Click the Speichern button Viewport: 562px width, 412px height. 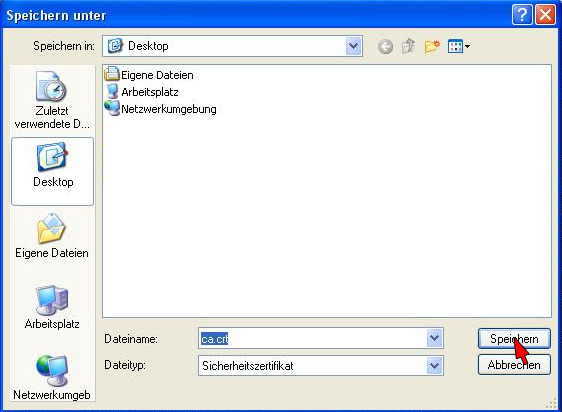pos(514,338)
